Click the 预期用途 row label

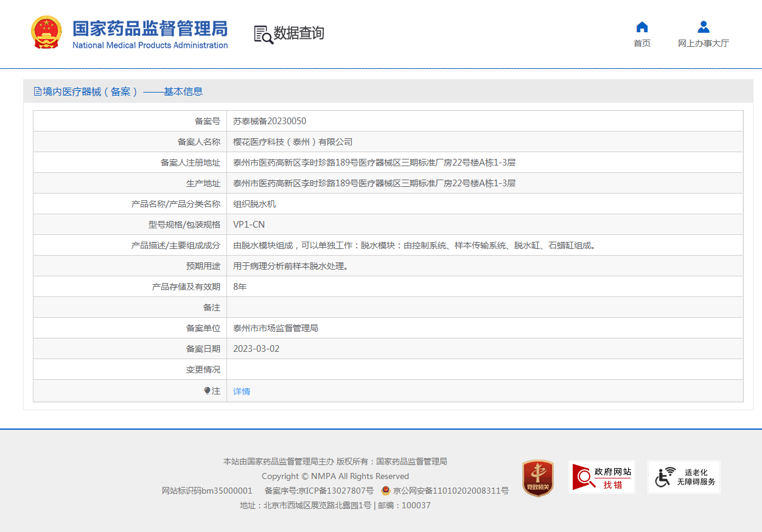[x=203, y=266]
